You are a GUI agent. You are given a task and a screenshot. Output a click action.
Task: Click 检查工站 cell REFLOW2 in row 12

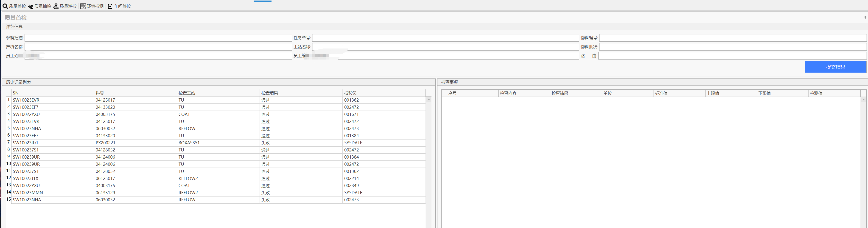[x=218, y=178]
